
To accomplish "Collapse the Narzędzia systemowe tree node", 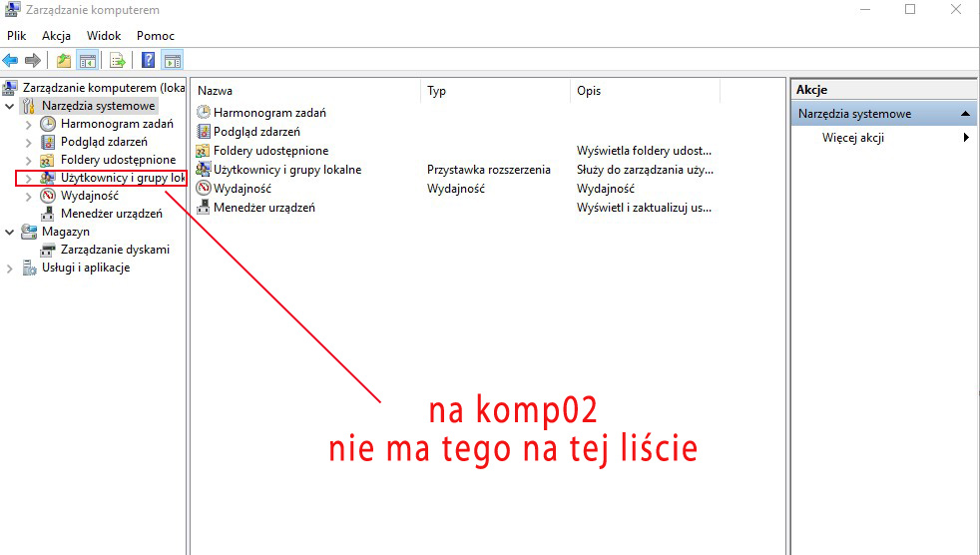I will pyautogui.click(x=9, y=106).
